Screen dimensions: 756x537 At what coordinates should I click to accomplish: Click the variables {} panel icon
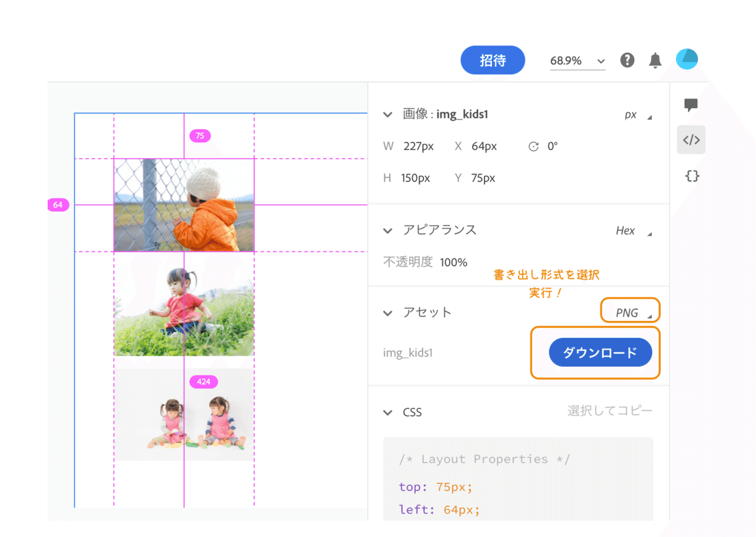[x=691, y=176]
